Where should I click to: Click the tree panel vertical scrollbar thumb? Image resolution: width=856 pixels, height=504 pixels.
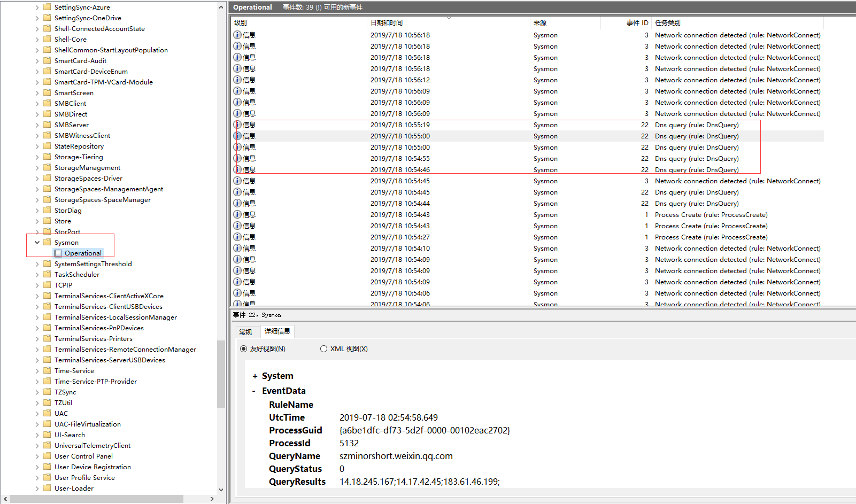[221, 374]
